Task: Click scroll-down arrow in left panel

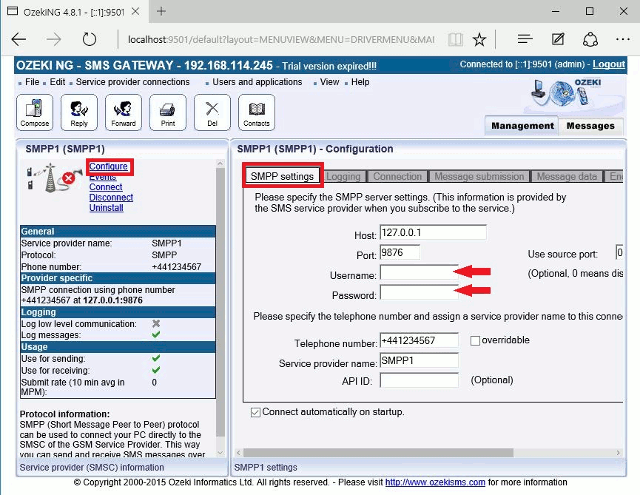Action: (220, 453)
